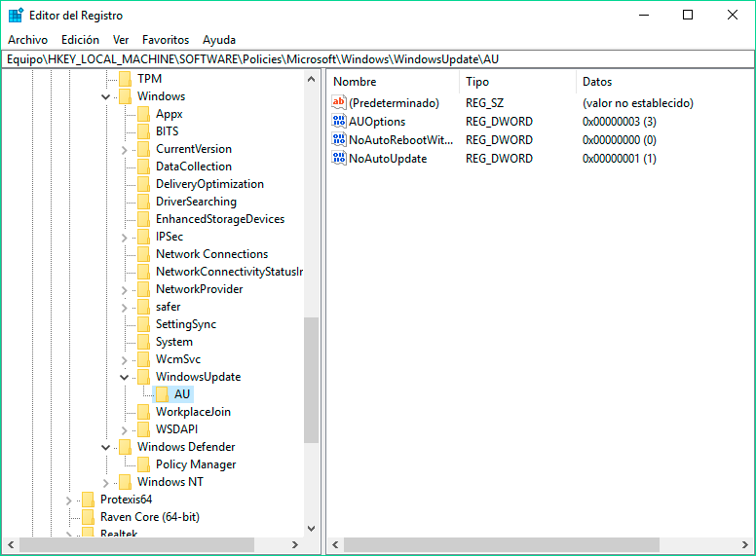Select the WSDAPI key label
The height and width of the screenshot is (556, 756).
pos(177,429)
